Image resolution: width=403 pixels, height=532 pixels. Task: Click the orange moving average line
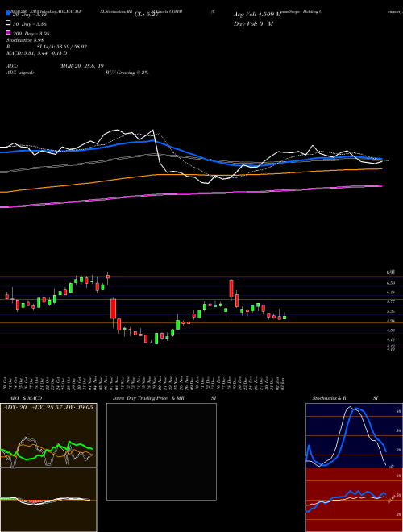(x=190, y=175)
